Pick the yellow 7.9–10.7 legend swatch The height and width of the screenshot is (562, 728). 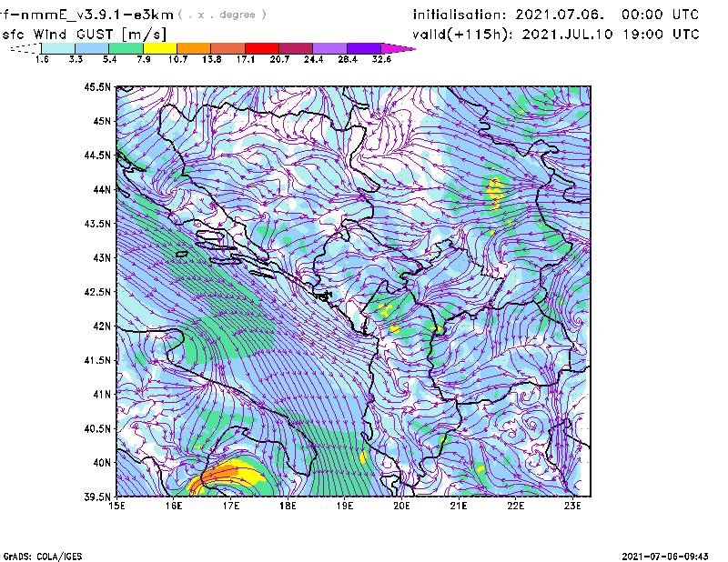point(160,48)
